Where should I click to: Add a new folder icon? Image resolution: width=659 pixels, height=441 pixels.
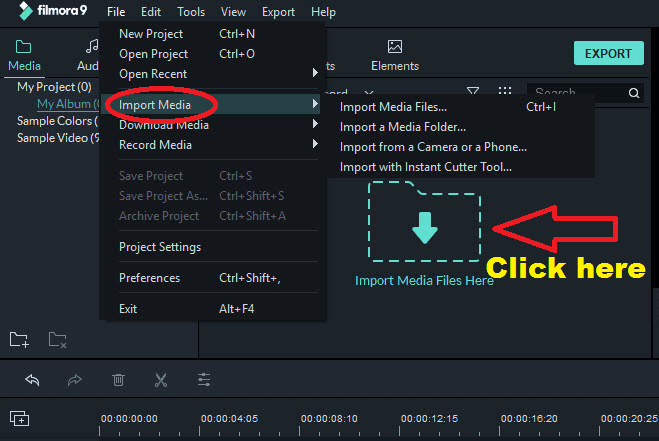coord(19,340)
